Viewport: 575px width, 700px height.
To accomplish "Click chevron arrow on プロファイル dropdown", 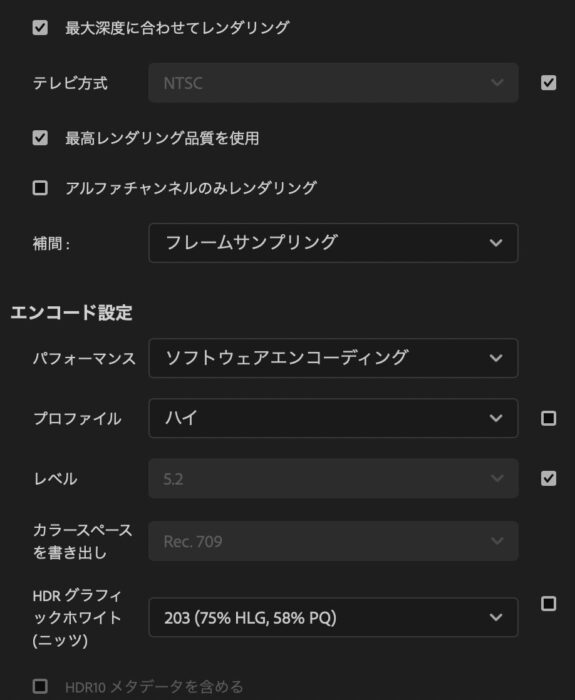I will click(496, 418).
